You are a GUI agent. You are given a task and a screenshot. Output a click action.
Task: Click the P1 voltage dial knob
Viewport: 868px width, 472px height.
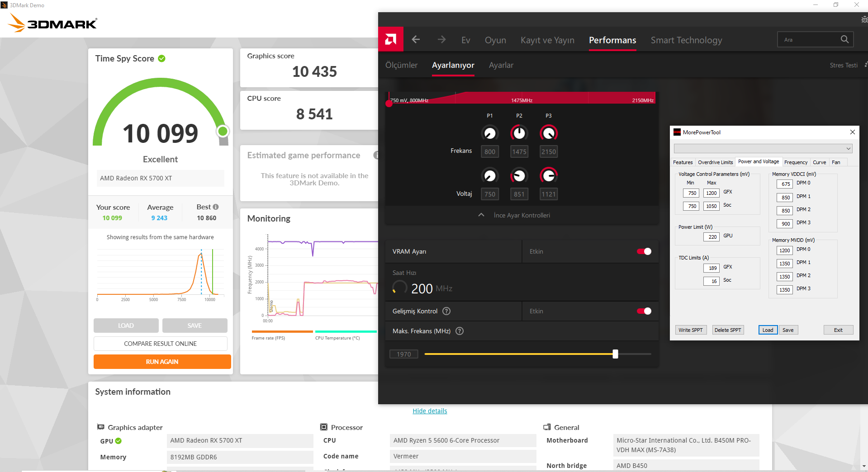tap(490, 175)
